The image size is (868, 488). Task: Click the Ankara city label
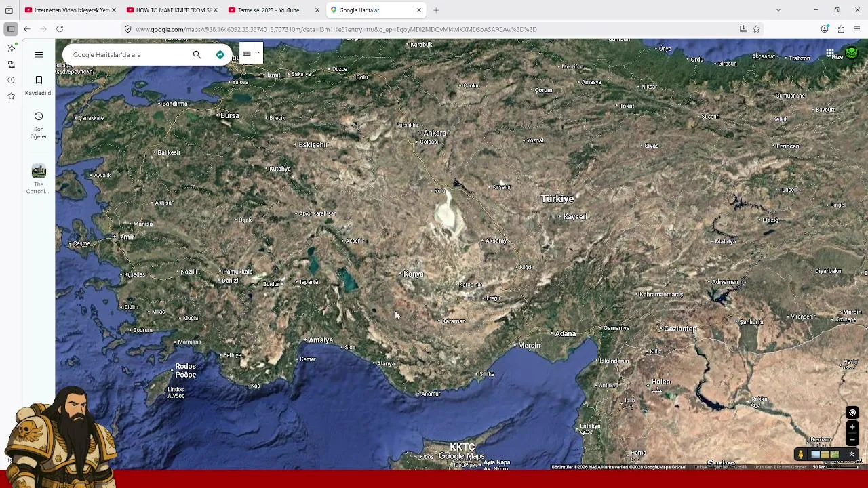[x=435, y=133]
